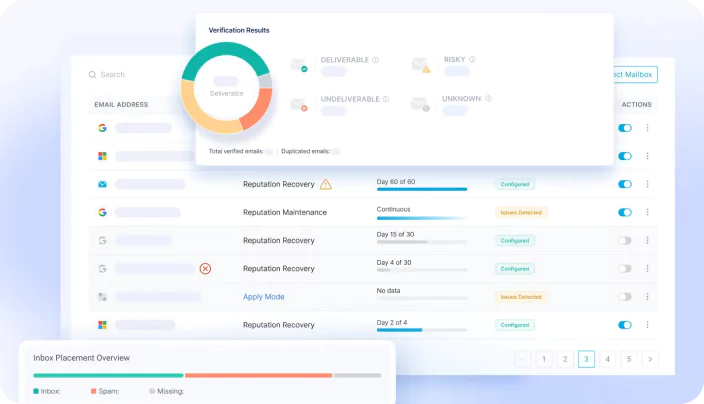Click the red X error icon in the Day 4 of 30 row
This screenshot has width=704, height=404.
tap(205, 268)
